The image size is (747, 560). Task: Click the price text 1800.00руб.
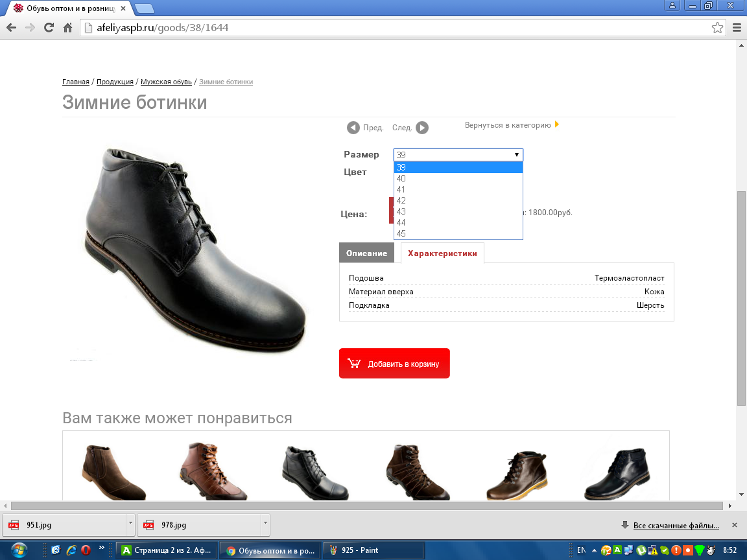551,213
